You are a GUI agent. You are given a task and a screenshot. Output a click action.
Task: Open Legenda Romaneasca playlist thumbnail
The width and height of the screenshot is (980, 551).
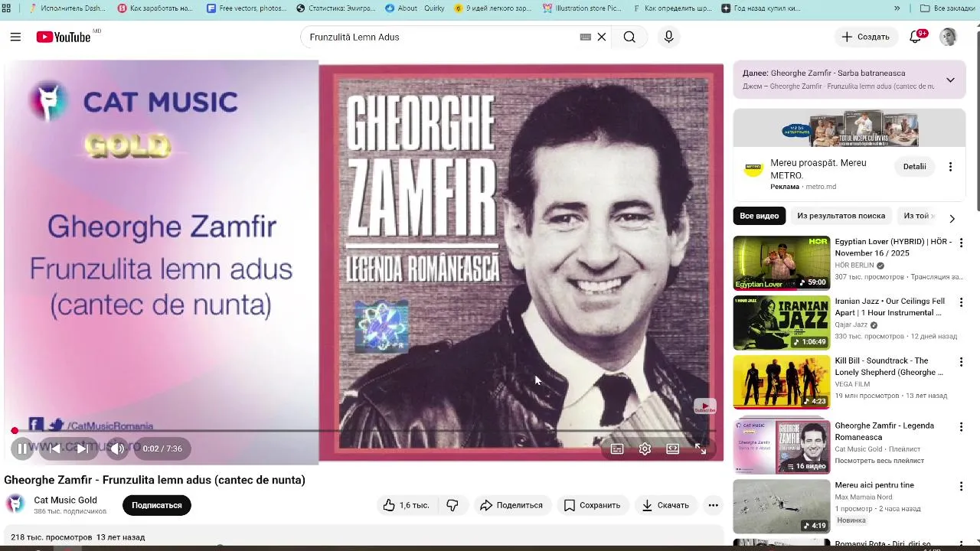782,447
